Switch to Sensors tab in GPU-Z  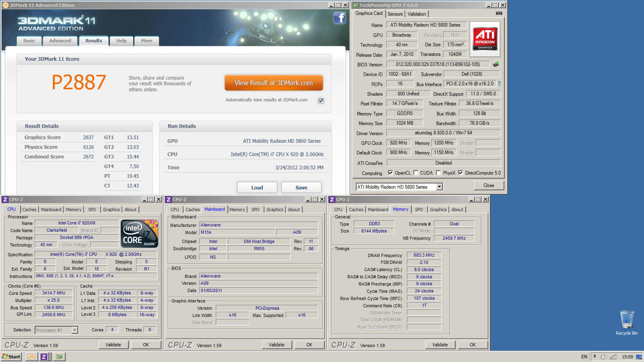395,14
